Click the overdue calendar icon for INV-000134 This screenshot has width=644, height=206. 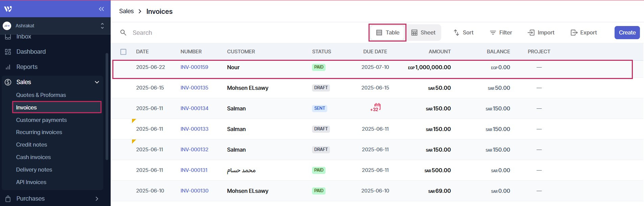point(376,108)
